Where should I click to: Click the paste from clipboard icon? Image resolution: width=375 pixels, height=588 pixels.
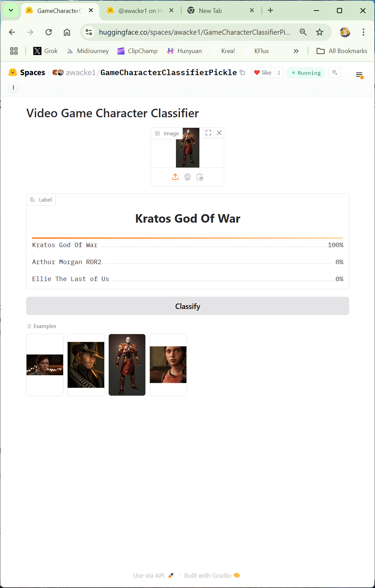[200, 177]
